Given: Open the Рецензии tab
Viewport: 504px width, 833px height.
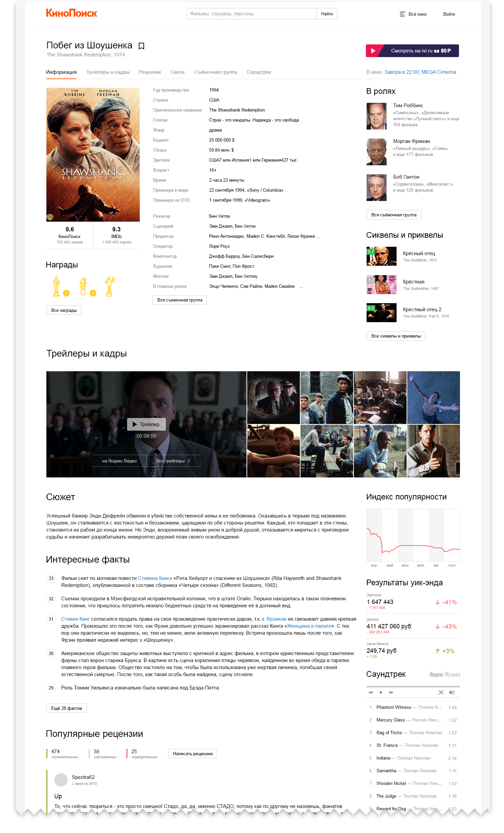Looking at the screenshot, I should point(150,72).
